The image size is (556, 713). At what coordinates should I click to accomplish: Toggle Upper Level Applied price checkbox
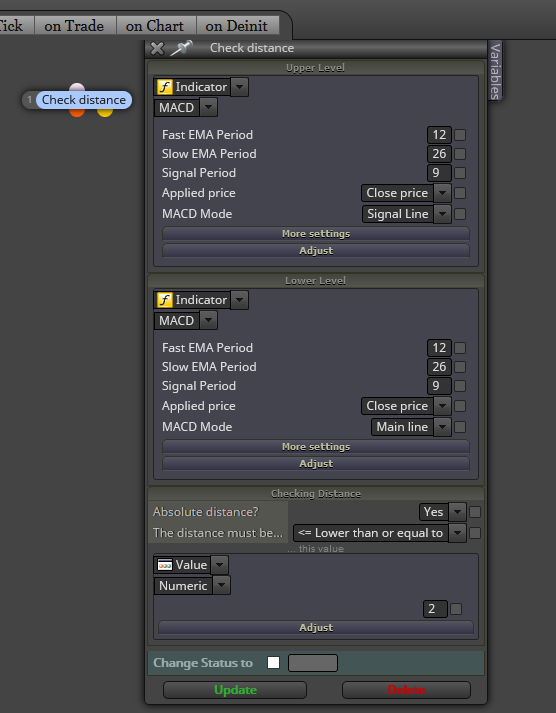460,193
